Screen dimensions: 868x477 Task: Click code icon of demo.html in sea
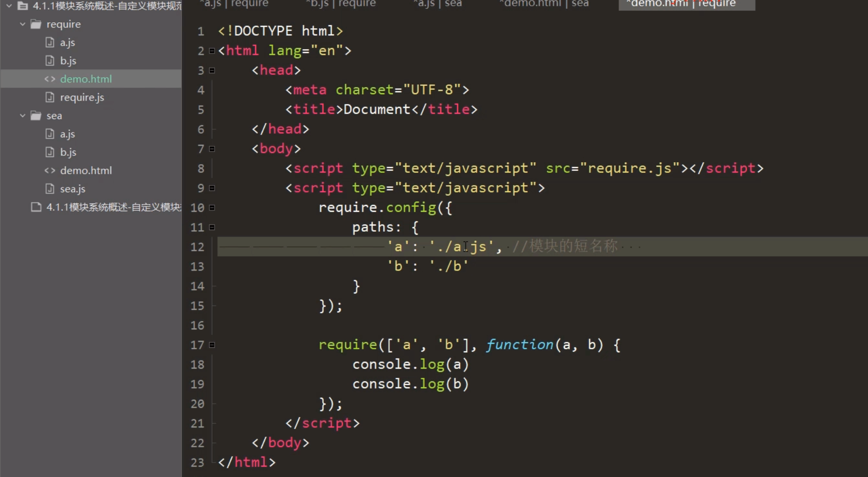(x=50, y=170)
